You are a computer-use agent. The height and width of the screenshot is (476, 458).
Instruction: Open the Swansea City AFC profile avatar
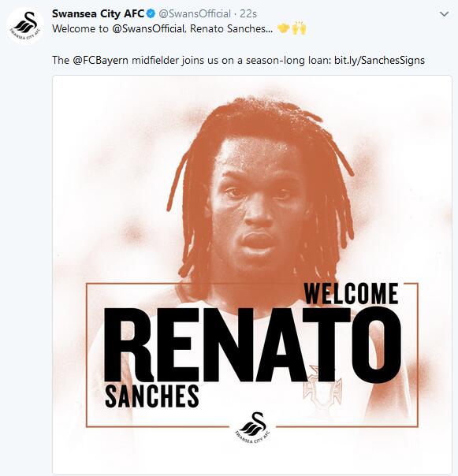tap(25, 25)
